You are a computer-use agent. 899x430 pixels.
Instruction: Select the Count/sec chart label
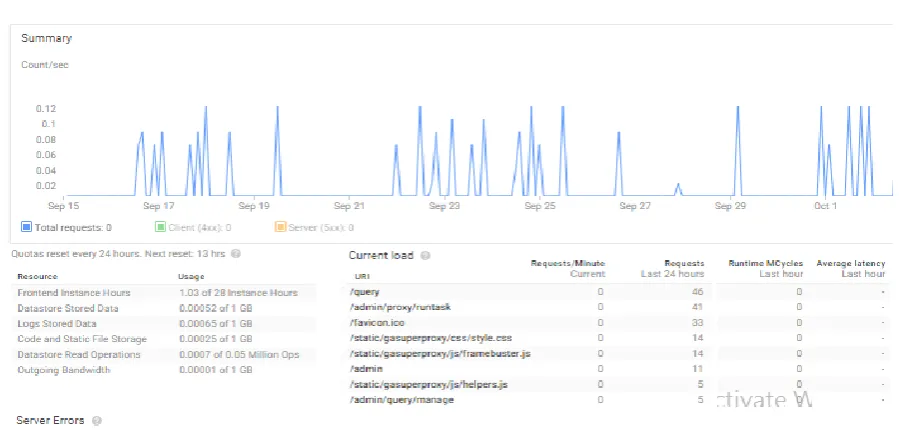point(45,65)
